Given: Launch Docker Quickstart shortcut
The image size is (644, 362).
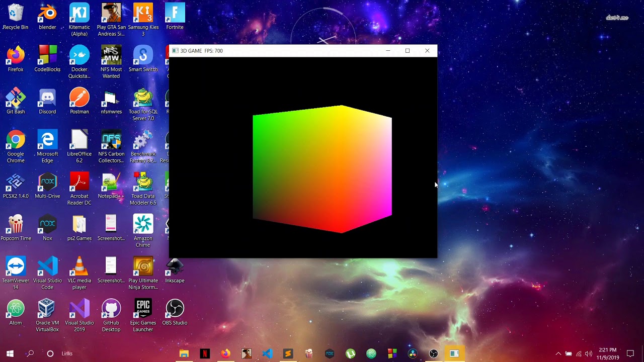Looking at the screenshot, I should coord(79,62).
